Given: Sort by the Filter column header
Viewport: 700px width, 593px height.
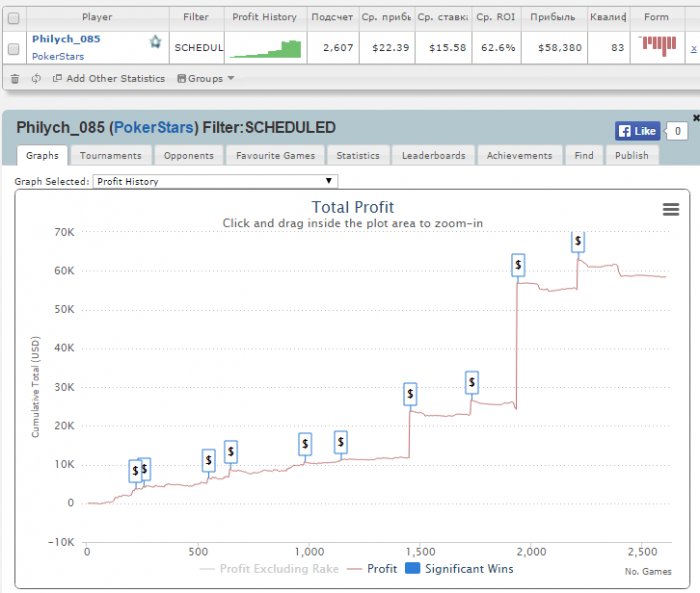Looking at the screenshot, I should (x=196, y=17).
